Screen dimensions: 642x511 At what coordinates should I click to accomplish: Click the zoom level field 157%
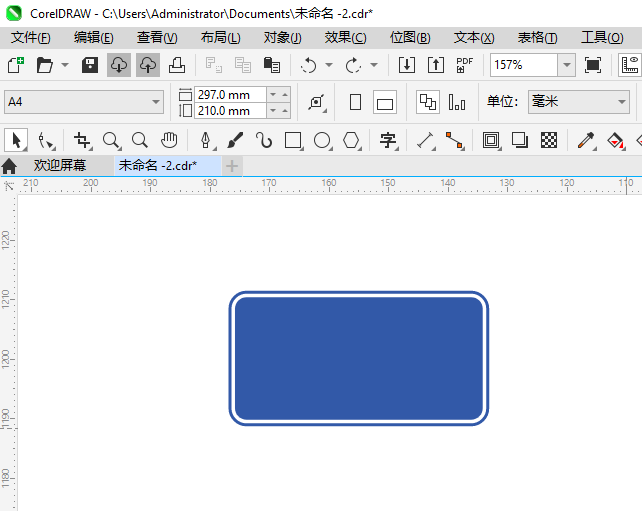coord(524,65)
